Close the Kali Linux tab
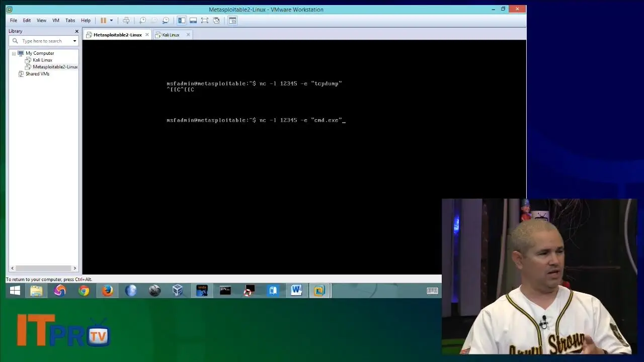 tap(188, 35)
